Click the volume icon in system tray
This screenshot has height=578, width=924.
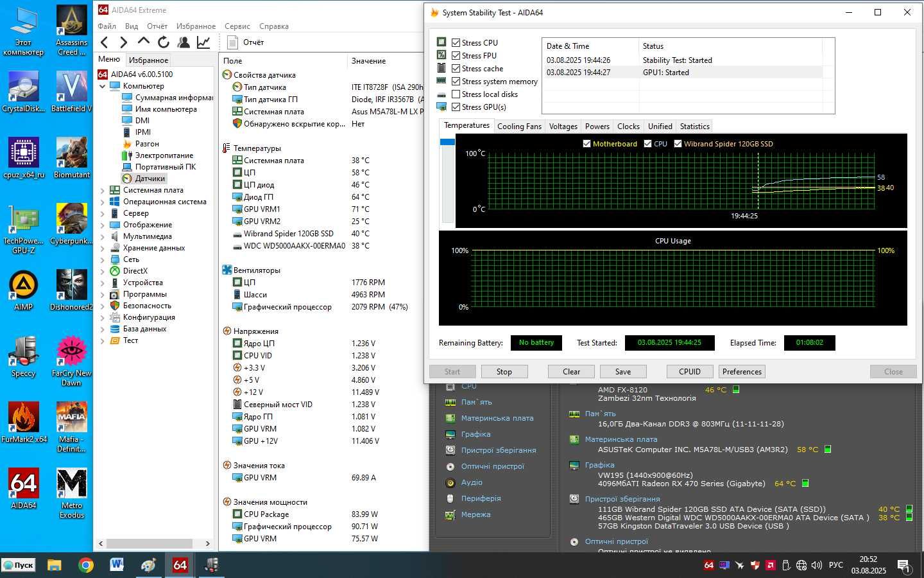tap(816, 565)
